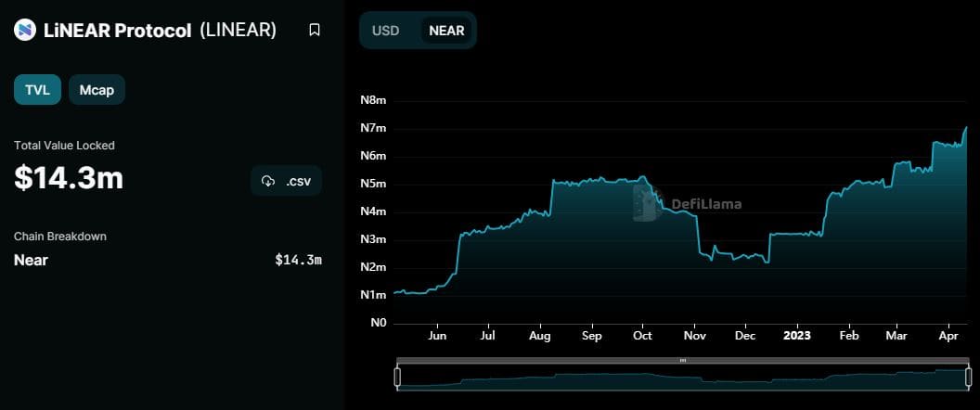Click the N4m y-axis label

point(374,211)
